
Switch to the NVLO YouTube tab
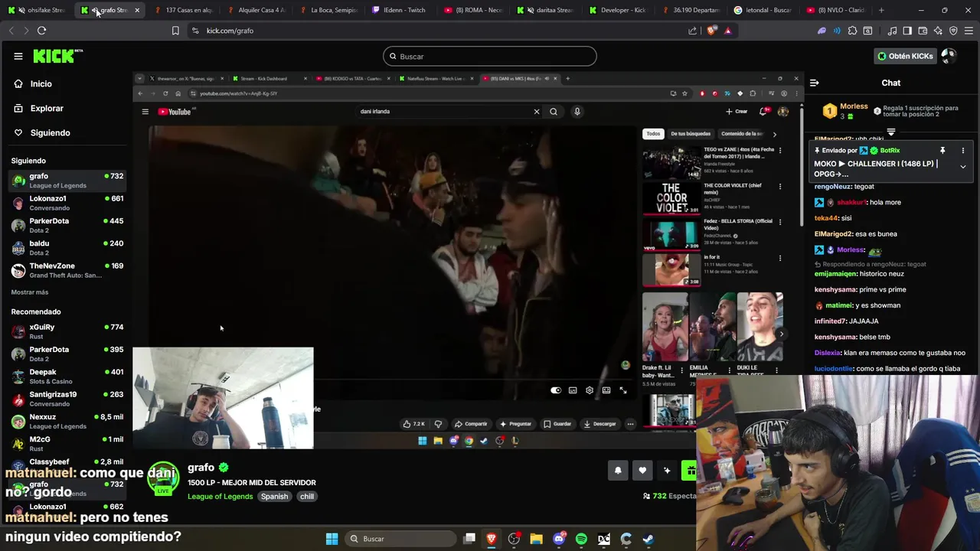(x=835, y=10)
